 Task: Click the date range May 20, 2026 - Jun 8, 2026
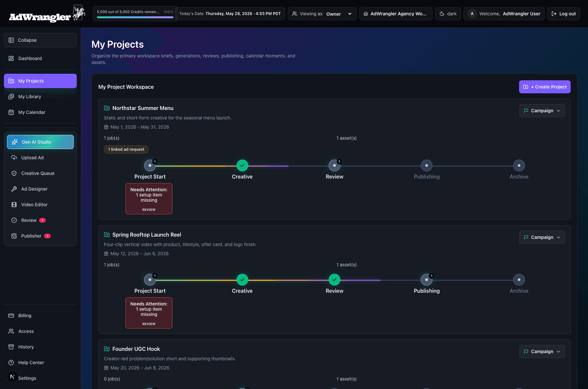[140, 368]
